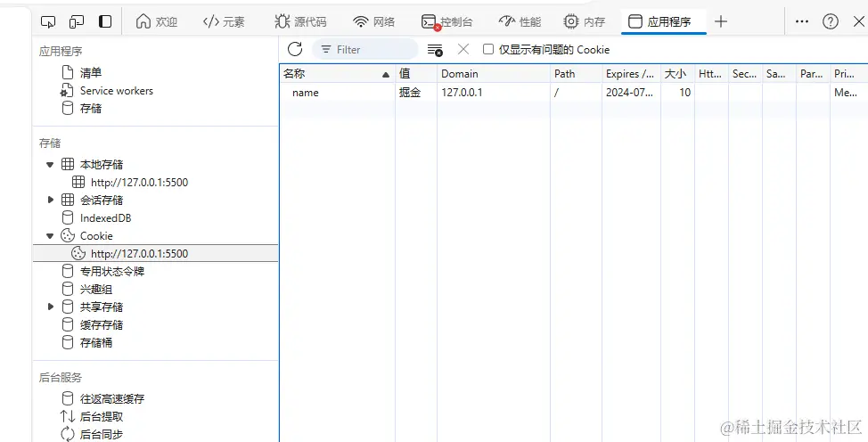Enable 仅显示有问题的 Cookie checkbox

(x=487, y=49)
